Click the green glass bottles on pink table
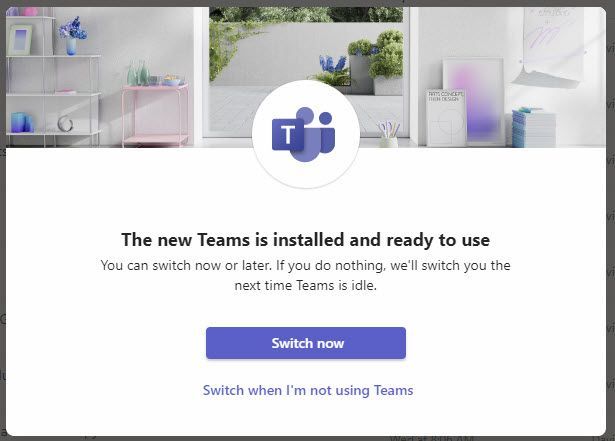Screen dimensions: 615x441 [138, 73]
